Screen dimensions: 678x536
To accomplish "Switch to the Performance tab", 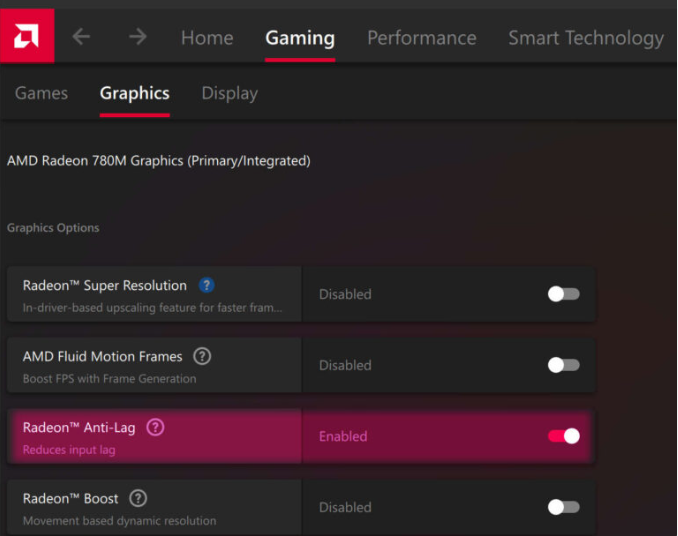I will click(422, 38).
